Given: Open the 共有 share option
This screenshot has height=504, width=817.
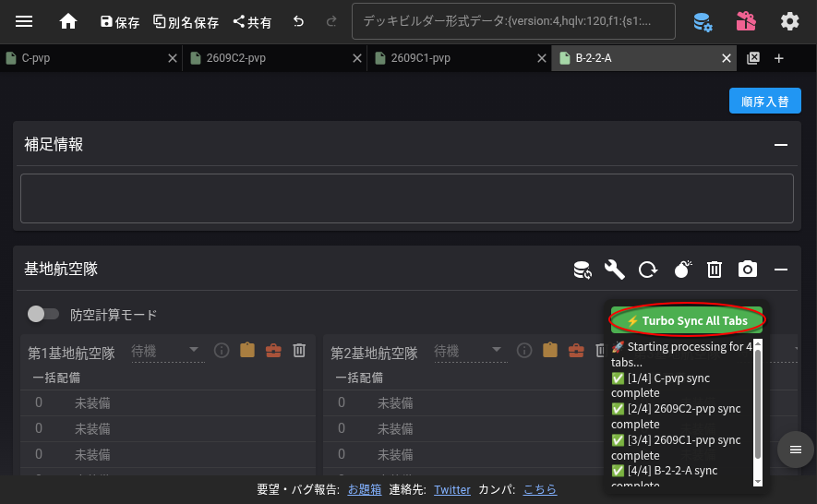Looking at the screenshot, I should click(252, 22).
